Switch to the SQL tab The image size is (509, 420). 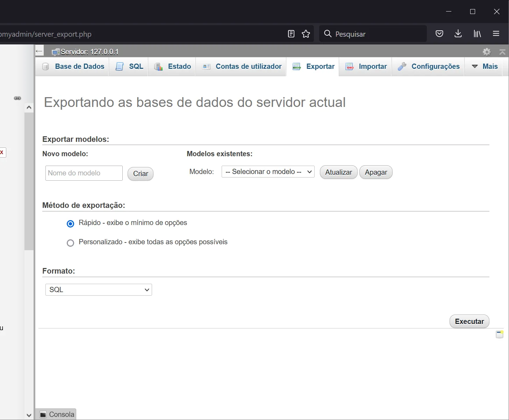129,66
